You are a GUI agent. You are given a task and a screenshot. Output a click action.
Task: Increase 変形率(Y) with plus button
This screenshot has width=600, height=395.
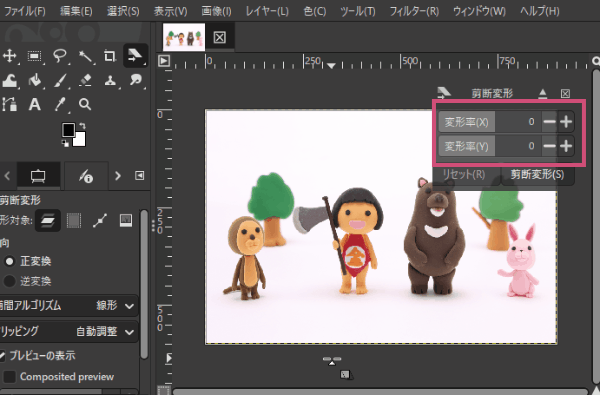pos(566,146)
